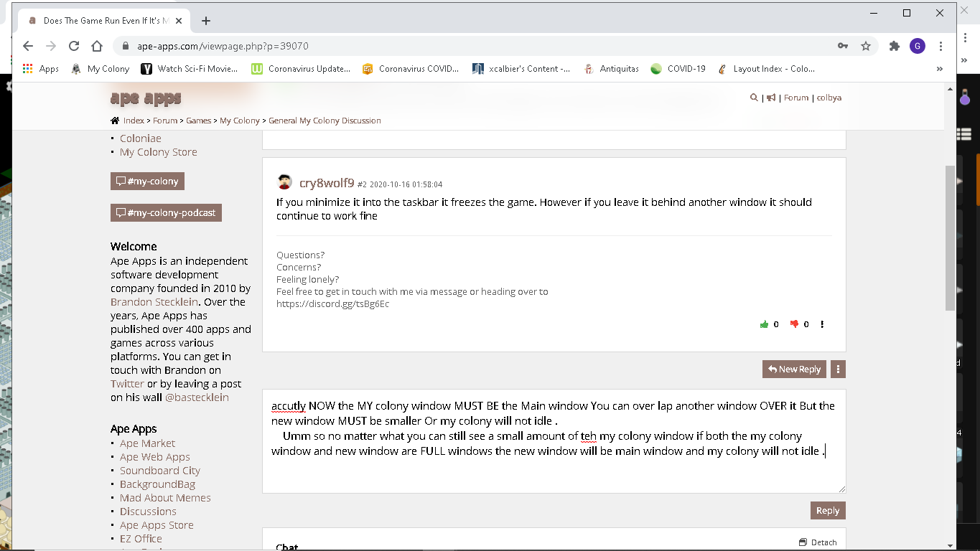The image size is (980, 551).
Task: Open the #my-colony chat channel
Action: [147, 181]
